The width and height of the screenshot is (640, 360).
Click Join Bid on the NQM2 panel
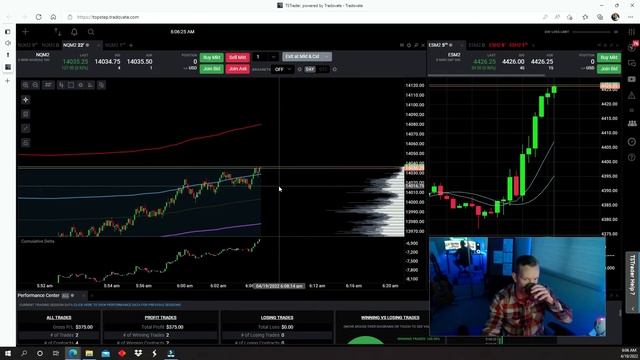tap(212, 69)
